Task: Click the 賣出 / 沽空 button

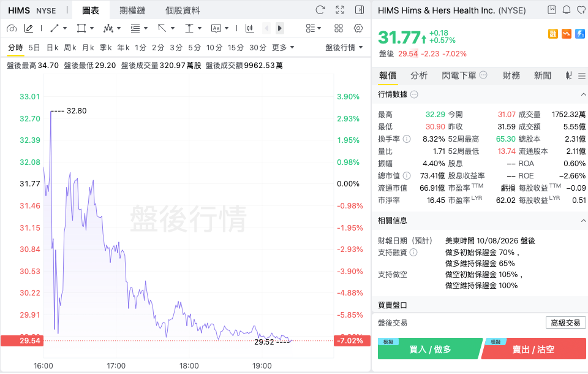Action: (533, 349)
